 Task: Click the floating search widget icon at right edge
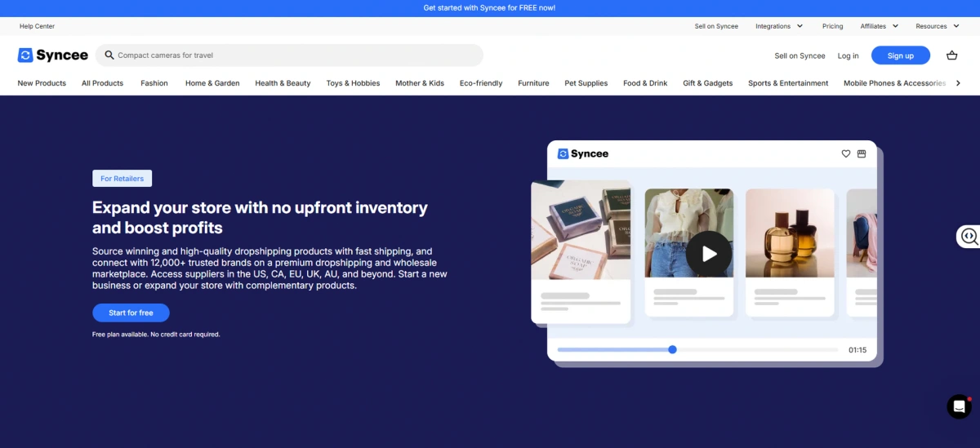tap(969, 237)
